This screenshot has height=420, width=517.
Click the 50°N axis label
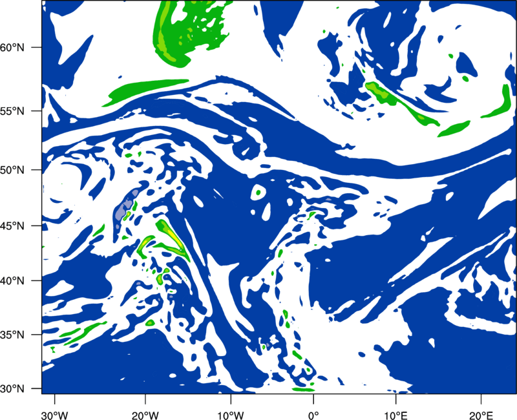(x=12, y=170)
